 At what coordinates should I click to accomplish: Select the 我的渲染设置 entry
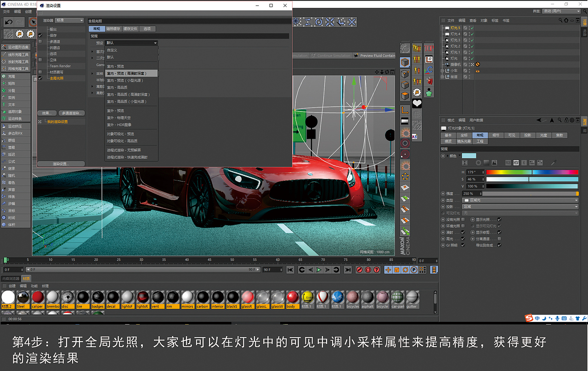(57, 122)
